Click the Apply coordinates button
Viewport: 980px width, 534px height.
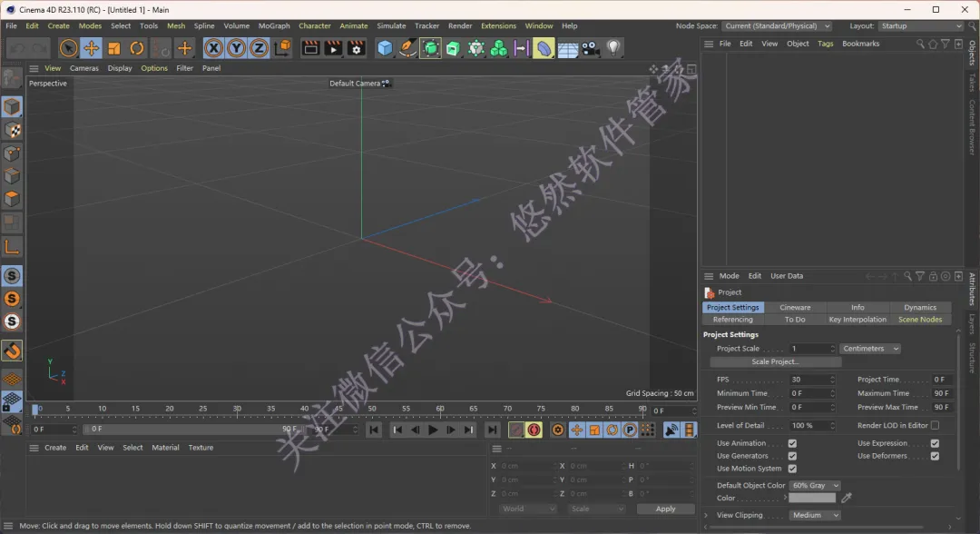click(x=666, y=509)
